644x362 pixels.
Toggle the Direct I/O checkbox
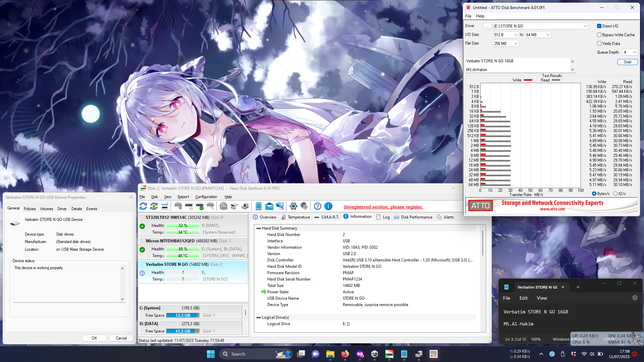[599, 26]
